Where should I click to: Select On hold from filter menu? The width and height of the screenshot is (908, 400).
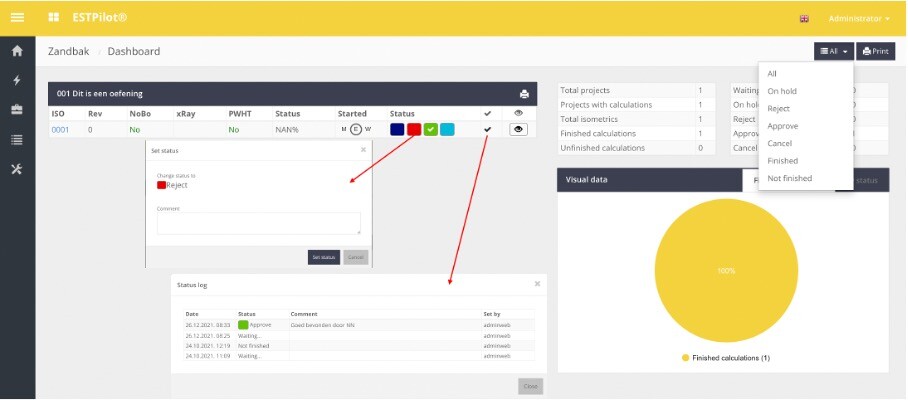[781, 91]
